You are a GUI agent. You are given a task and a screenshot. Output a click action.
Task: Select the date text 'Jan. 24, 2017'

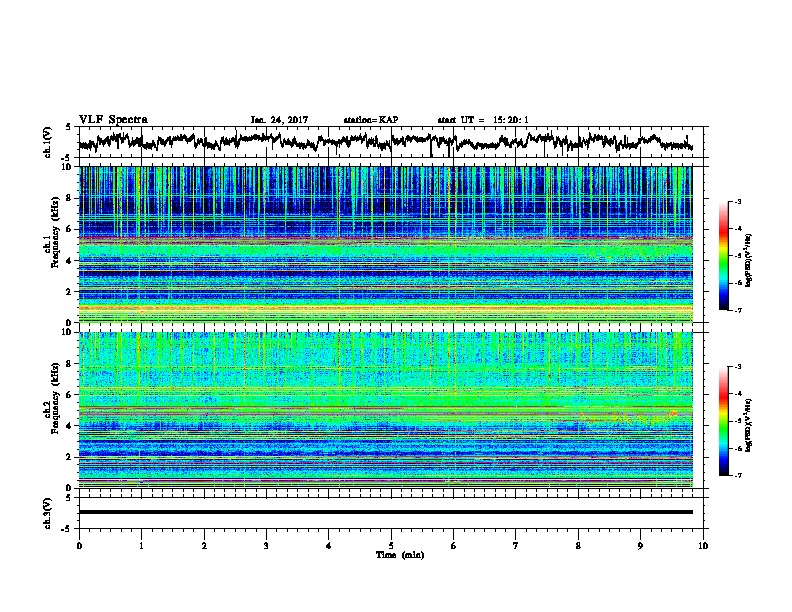pyautogui.click(x=279, y=120)
